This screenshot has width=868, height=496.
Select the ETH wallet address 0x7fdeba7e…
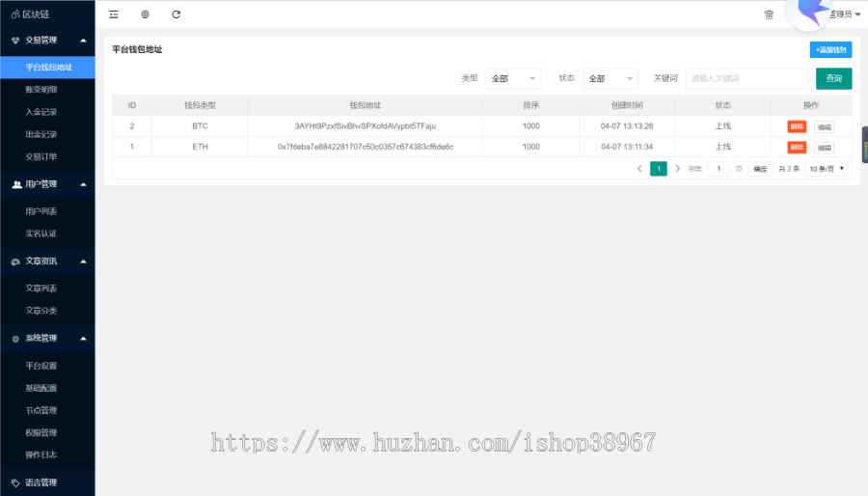(x=366, y=147)
